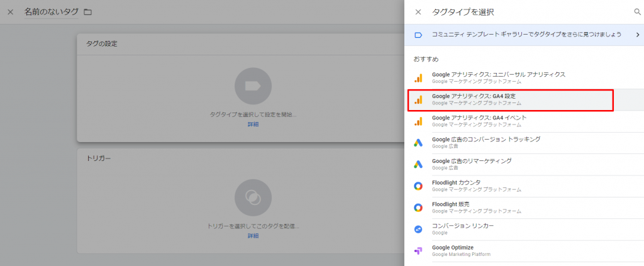Click the Floodlight 販売 ring icon
This screenshot has height=266, width=644.
418,208
